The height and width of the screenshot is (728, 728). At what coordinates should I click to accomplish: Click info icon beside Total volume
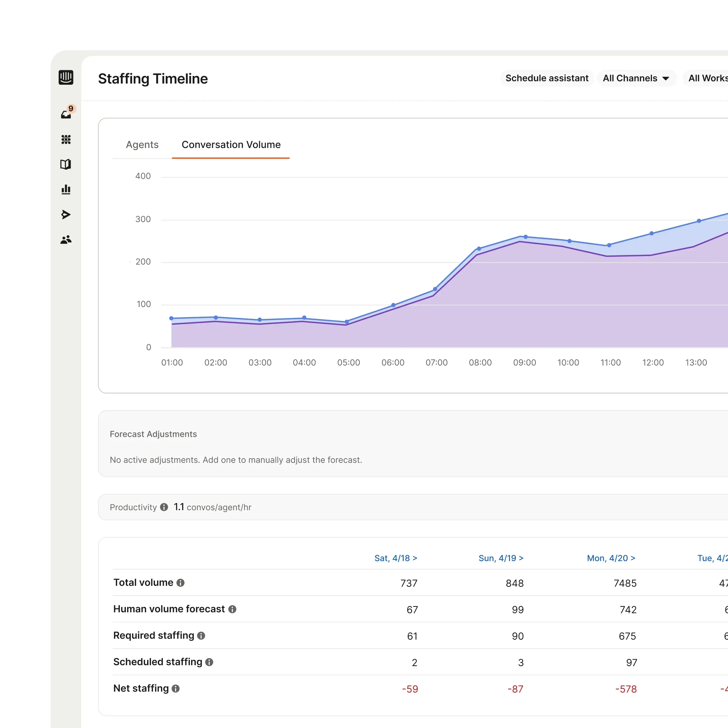click(x=180, y=582)
